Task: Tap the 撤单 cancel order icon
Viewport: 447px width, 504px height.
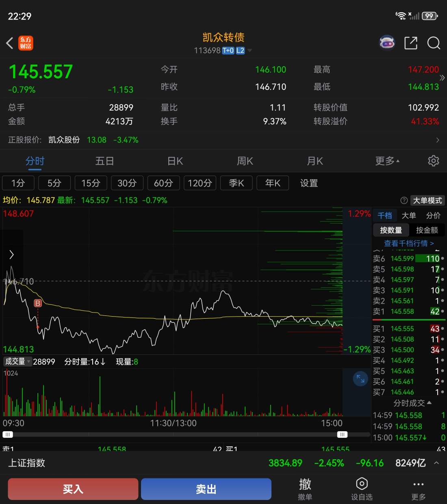Action: click(305, 489)
